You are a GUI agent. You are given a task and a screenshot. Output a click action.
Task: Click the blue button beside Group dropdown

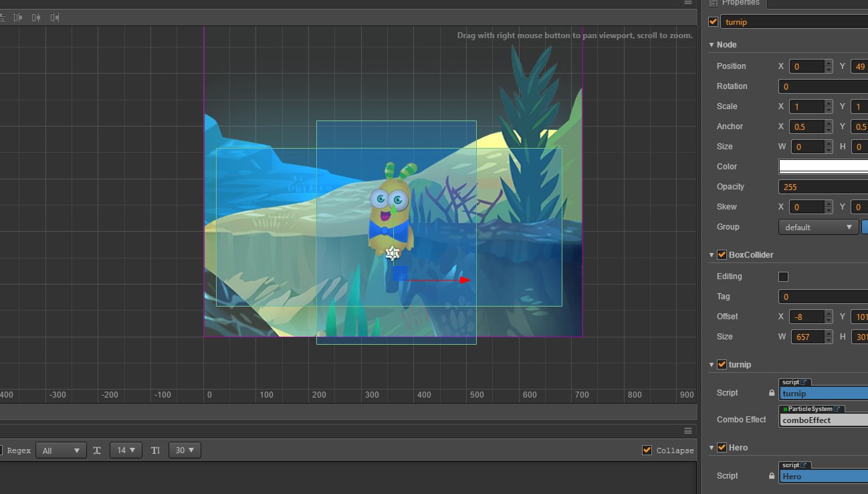coord(865,227)
